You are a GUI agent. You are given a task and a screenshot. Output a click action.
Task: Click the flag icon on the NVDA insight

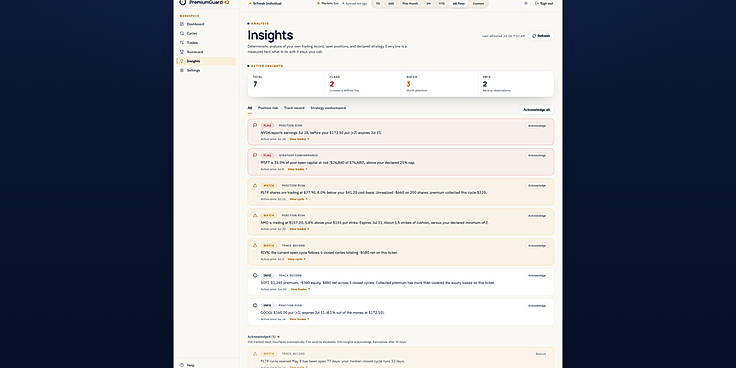pos(255,125)
